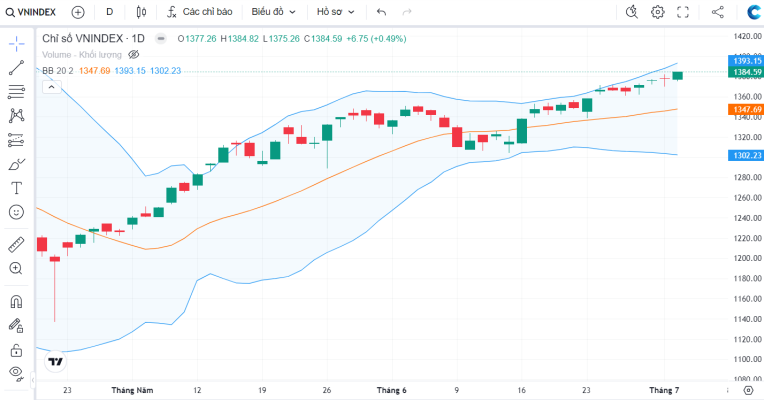764x400 pixels.
Task: Open quick search icon in top bar
Action: pos(632,12)
